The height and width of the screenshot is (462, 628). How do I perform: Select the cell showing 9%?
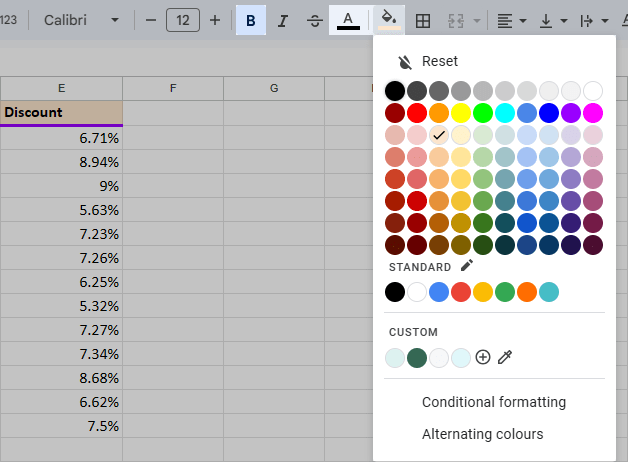(x=61, y=186)
